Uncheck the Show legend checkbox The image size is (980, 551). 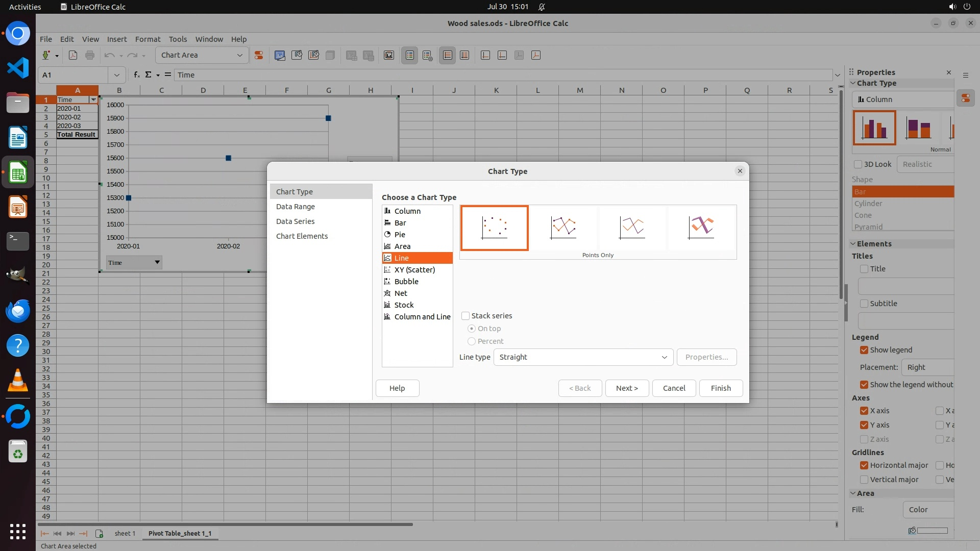tap(864, 350)
